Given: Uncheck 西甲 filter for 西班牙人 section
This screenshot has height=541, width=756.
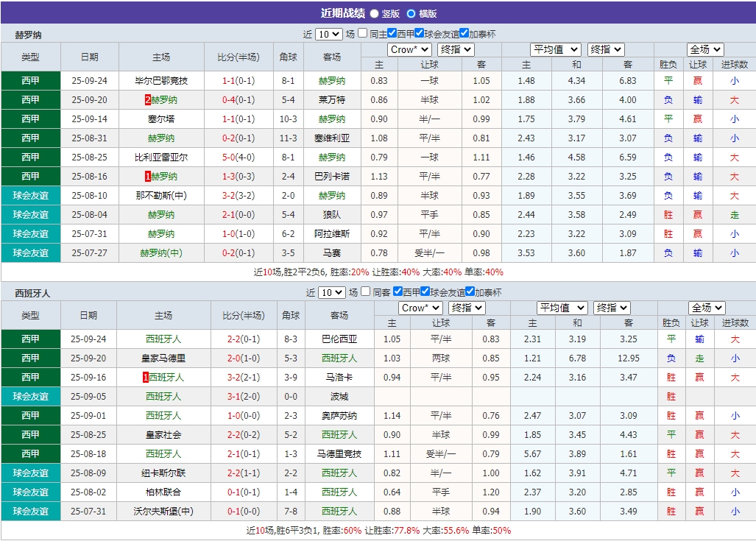Looking at the screenshot, I should coord(398,291).
